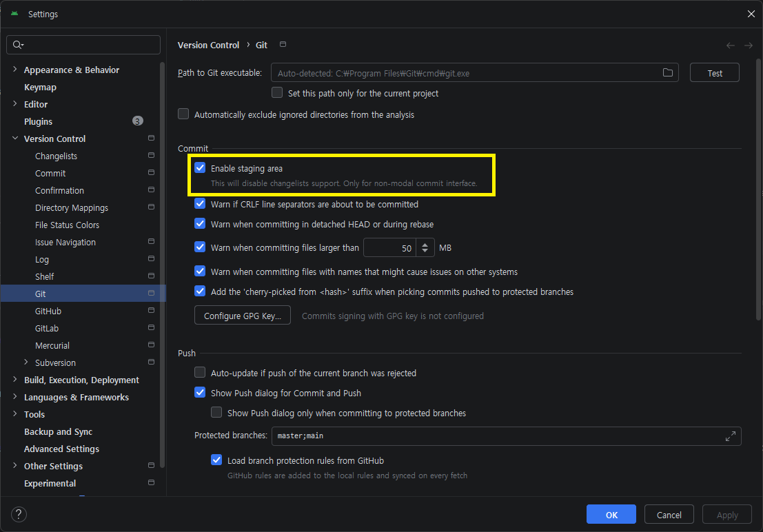Click the Protected branches input field
This screenshot has height=532, width=763.
(506, 436)
